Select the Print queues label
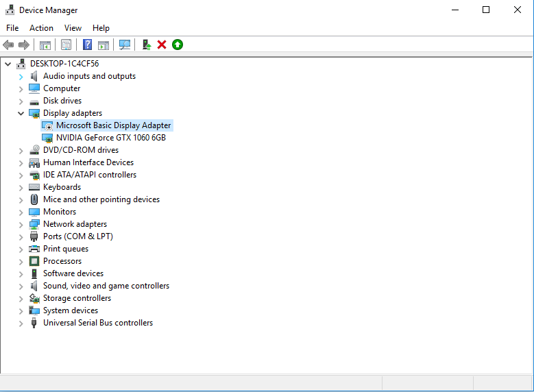Image resolution: width=534 pixels, height=392 pixels. pos(66,249)
